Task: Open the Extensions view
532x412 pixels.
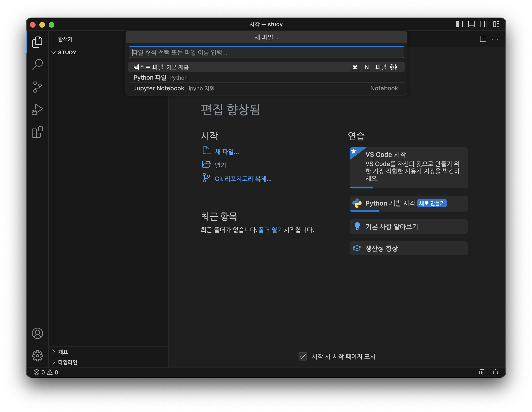Action: 37,132
